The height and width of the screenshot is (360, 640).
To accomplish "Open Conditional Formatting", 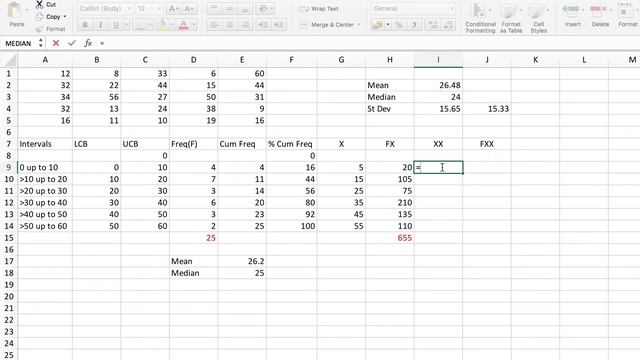I will click(480, 18).
